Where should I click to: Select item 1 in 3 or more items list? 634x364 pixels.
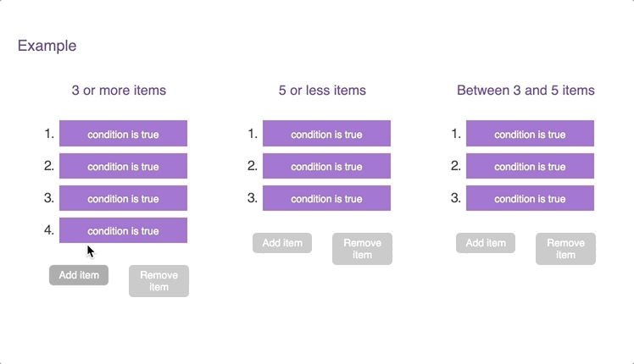click(x=123, y=133)
